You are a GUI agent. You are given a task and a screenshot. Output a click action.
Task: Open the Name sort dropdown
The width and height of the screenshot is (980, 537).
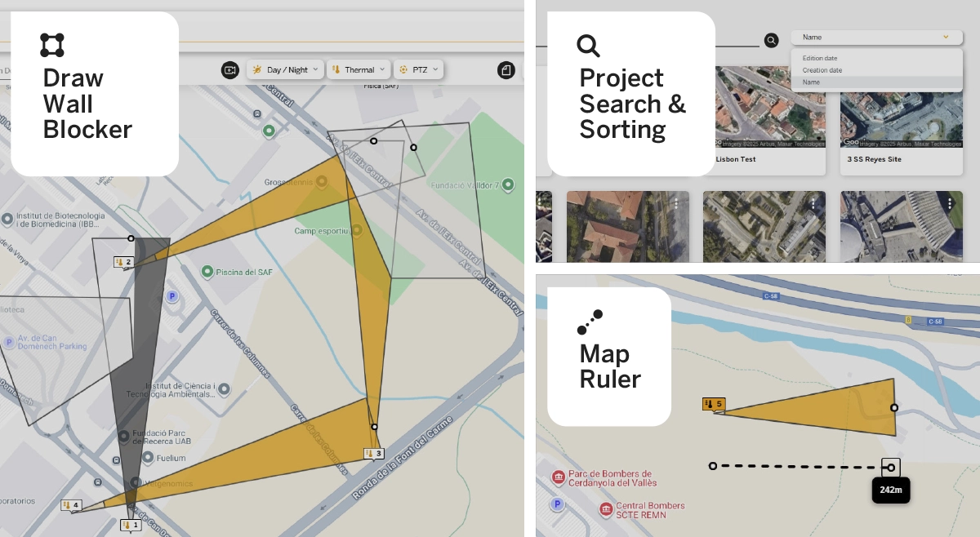pyautogui.click(x=874, y=38)
